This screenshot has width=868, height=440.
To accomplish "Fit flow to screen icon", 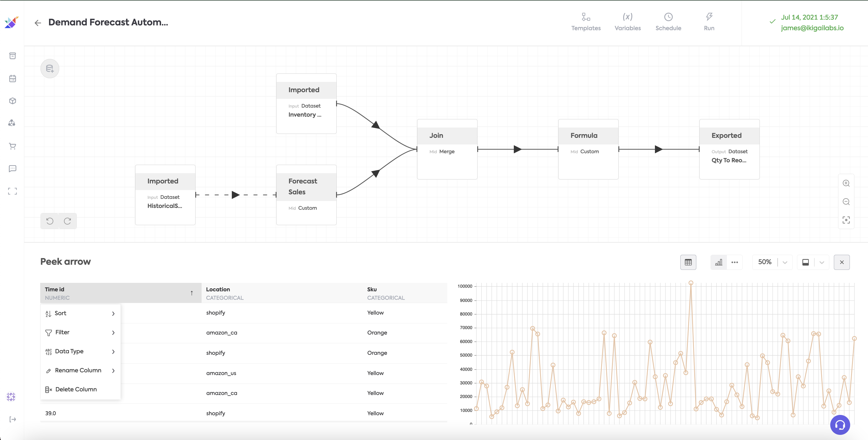I will 846,220.
